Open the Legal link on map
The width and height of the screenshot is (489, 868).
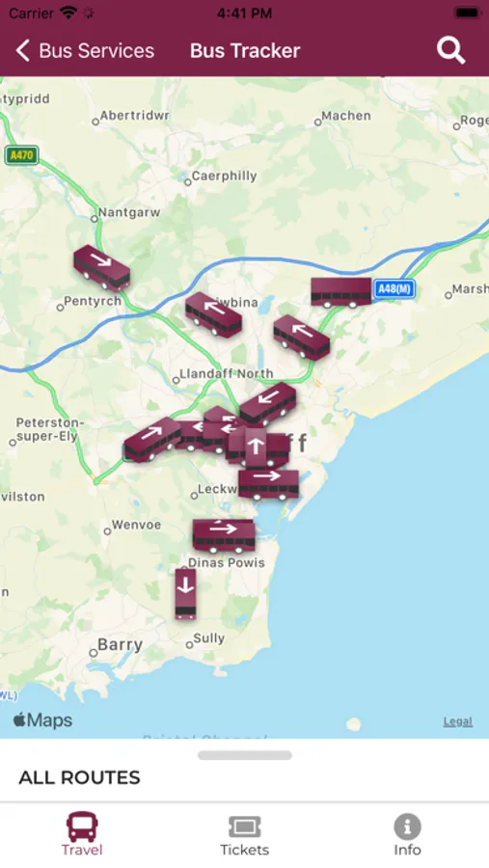point(457,721)
